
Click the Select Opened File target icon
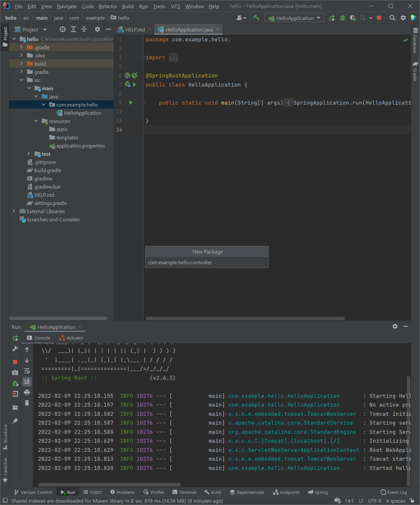62,30
